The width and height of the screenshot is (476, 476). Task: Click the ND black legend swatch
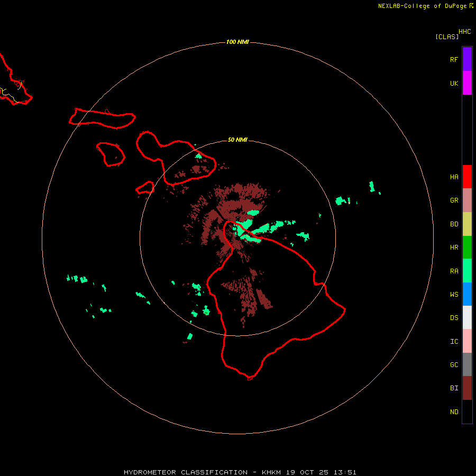(x=467, y=411)
